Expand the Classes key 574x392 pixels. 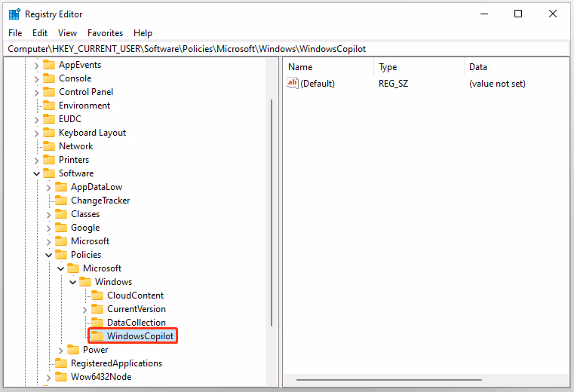coord(48,215)
